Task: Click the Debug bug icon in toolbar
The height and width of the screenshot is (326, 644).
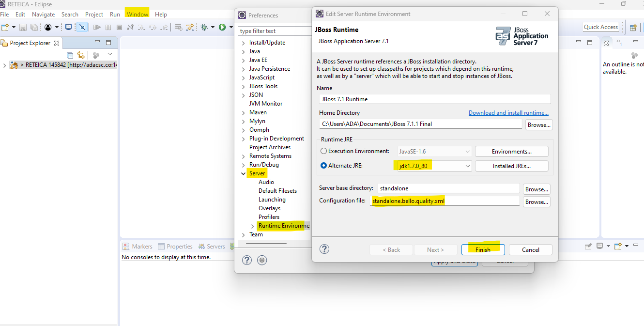Action: [204, 28]
